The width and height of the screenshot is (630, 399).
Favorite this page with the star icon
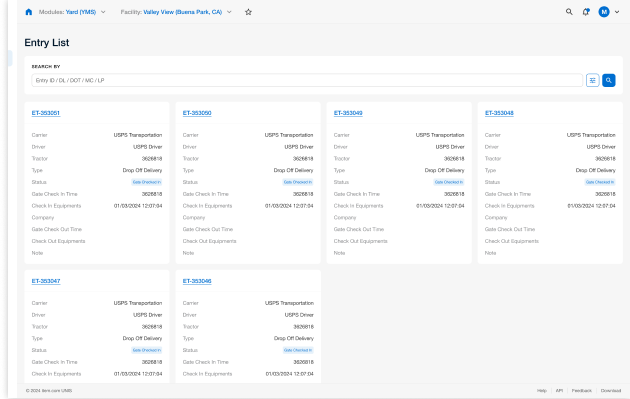coord(248,12)
